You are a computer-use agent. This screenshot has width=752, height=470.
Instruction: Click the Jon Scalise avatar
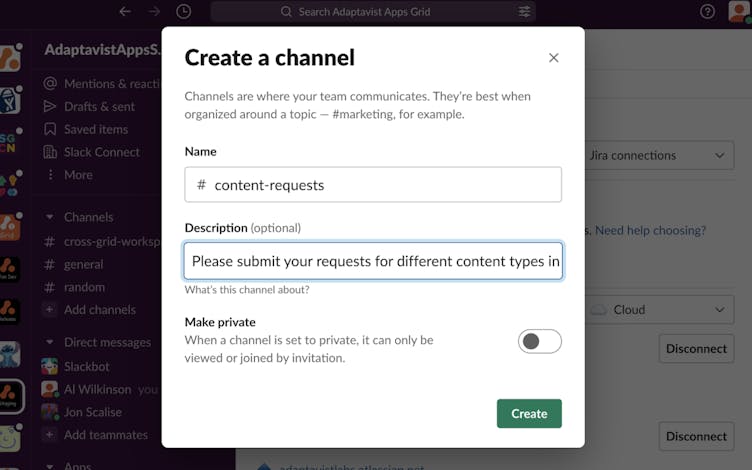point(49,412)
